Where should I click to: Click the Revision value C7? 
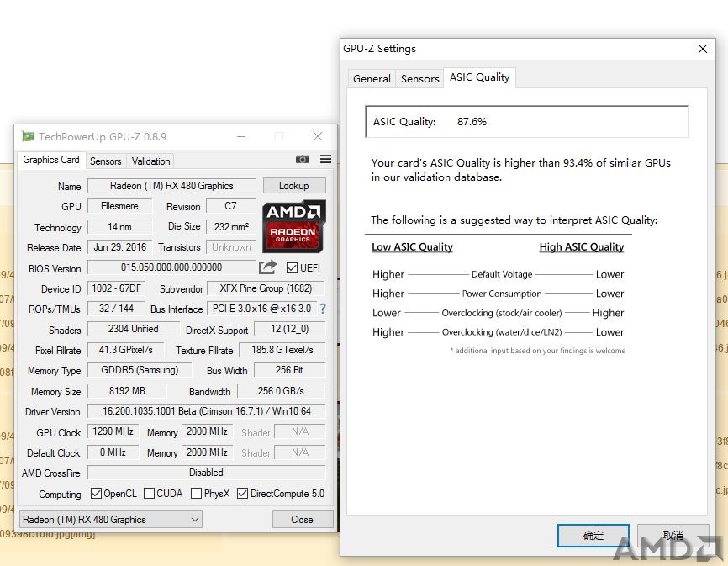230,206
